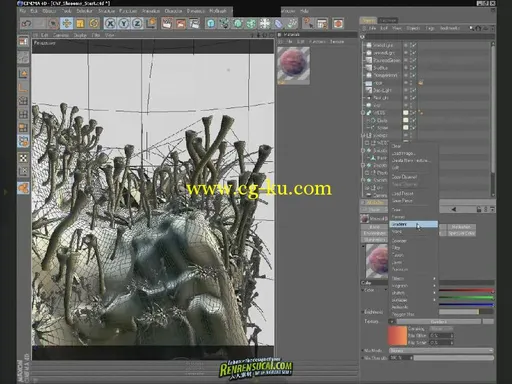Image resolution: width=512 pixels, height=384 pixels.
Task: Click the Specular Color channel button
Action: coord(461,233)
